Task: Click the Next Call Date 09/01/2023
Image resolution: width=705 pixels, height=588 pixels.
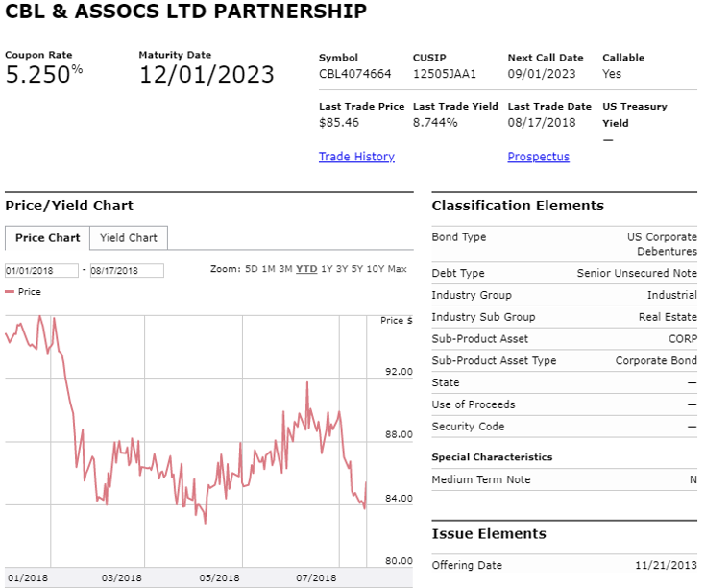Action: point(542,74)
